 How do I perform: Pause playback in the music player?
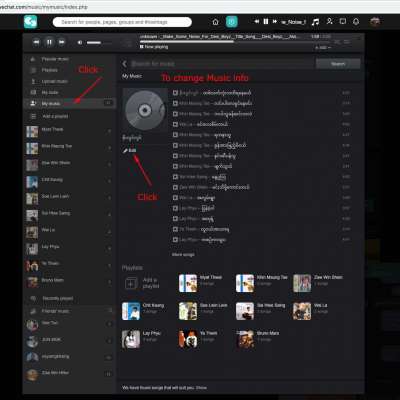click(x=49, y=42)
